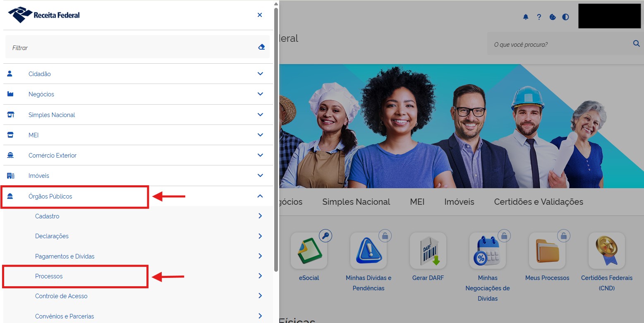
Task: Expand the Simples Nacional menu section
Action: 138,115
